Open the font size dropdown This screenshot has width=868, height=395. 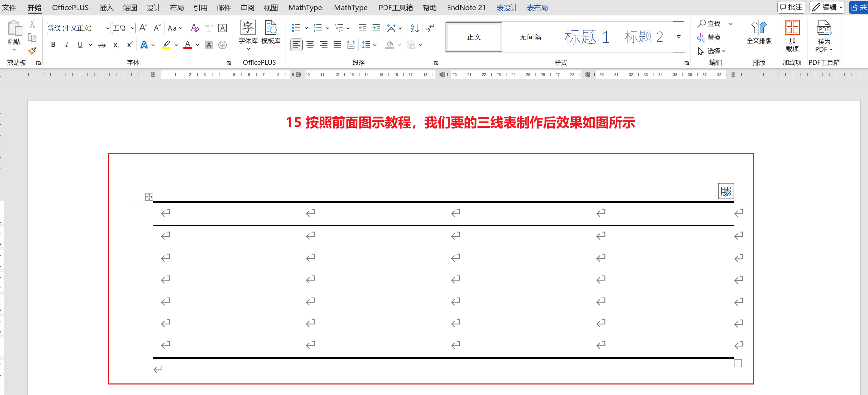click(133, 28)
